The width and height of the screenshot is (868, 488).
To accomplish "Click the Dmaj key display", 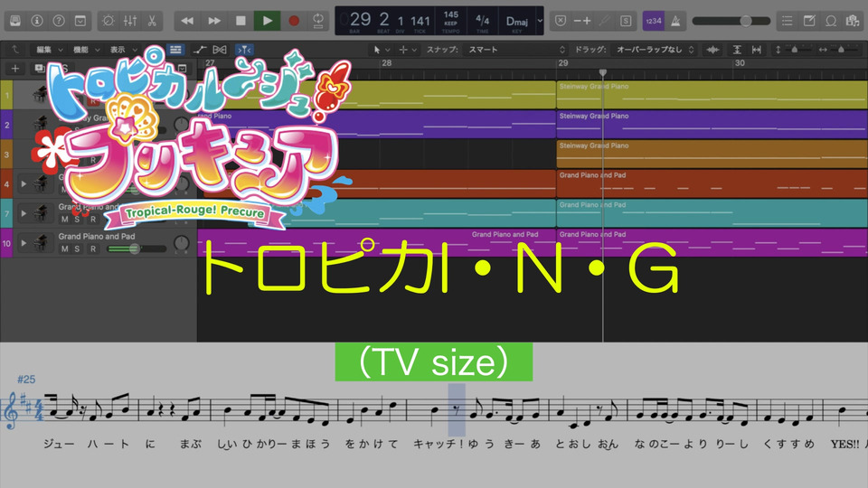I will pos(516,21).
